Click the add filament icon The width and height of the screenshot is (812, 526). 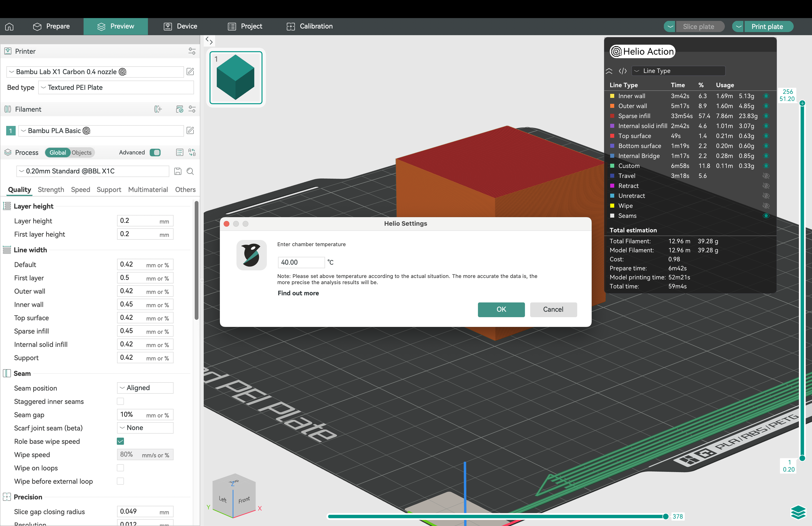pyautogui.click(x=158, y=109)
